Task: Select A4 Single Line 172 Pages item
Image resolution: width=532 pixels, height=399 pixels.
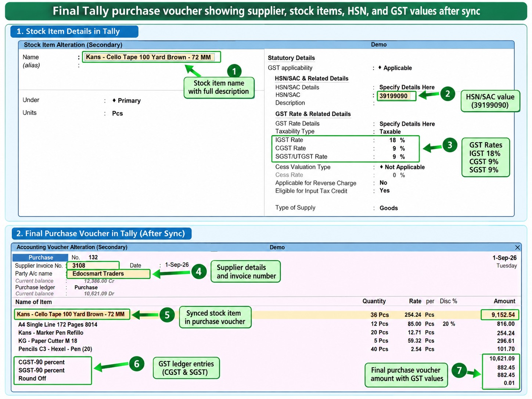Action: pos(58,324)
